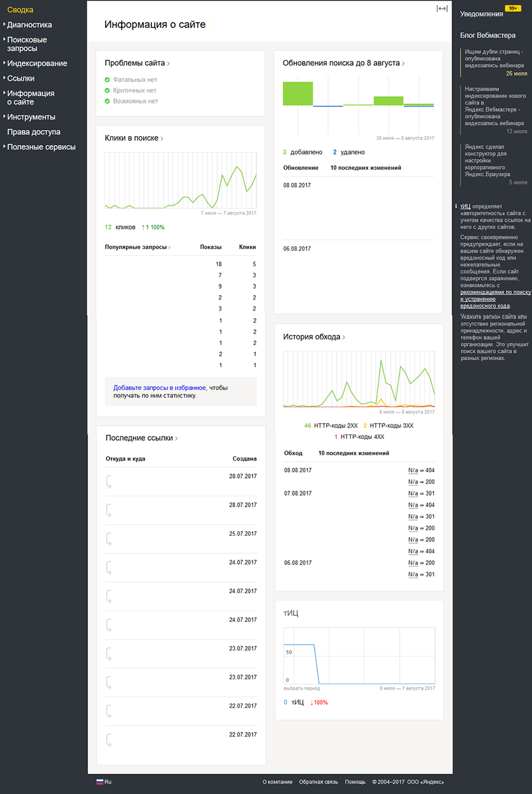
Task: Click HTTP-коды 4XX legend item
Action: 359,437
